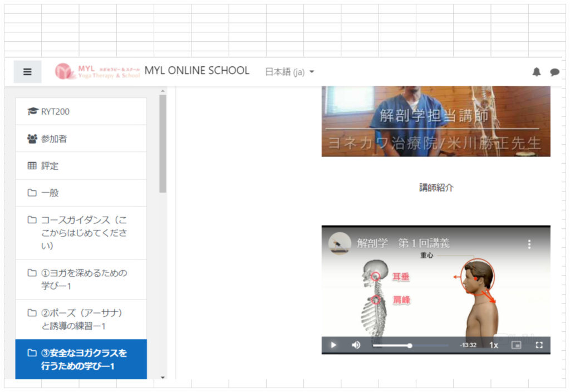This screenshot has width=570, height=392.
Task: Open the hamburger side menu button
Action: (x=27, y=72)
